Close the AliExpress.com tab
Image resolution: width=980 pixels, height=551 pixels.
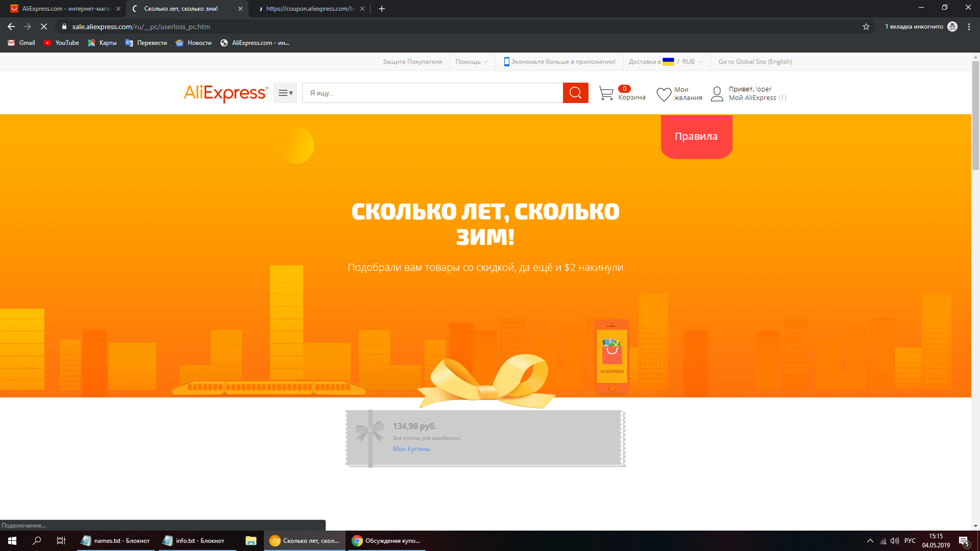tap(118, 9)
